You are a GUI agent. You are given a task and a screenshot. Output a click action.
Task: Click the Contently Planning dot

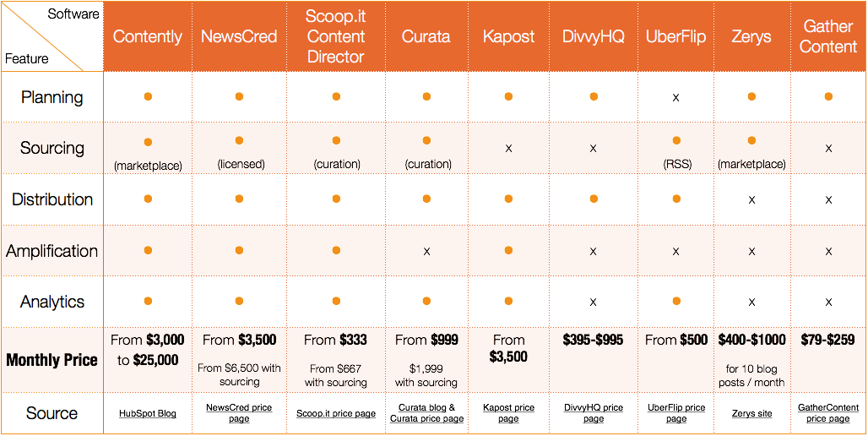click(148, 96)
